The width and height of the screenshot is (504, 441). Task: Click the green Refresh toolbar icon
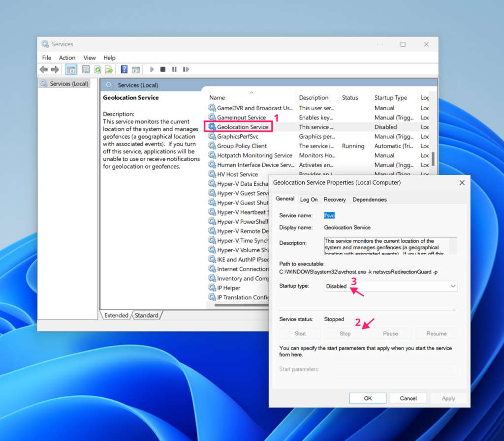pyautogui.click(x=98, y=69)
